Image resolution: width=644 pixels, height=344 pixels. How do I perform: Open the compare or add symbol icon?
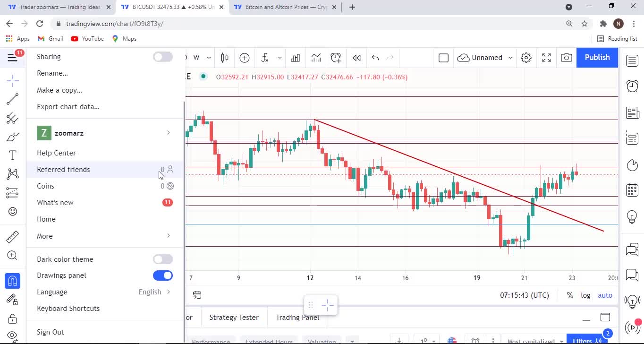245,58
